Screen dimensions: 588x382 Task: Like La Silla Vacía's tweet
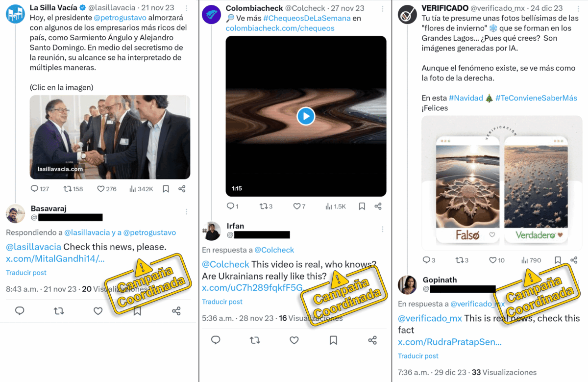point(100,189)
